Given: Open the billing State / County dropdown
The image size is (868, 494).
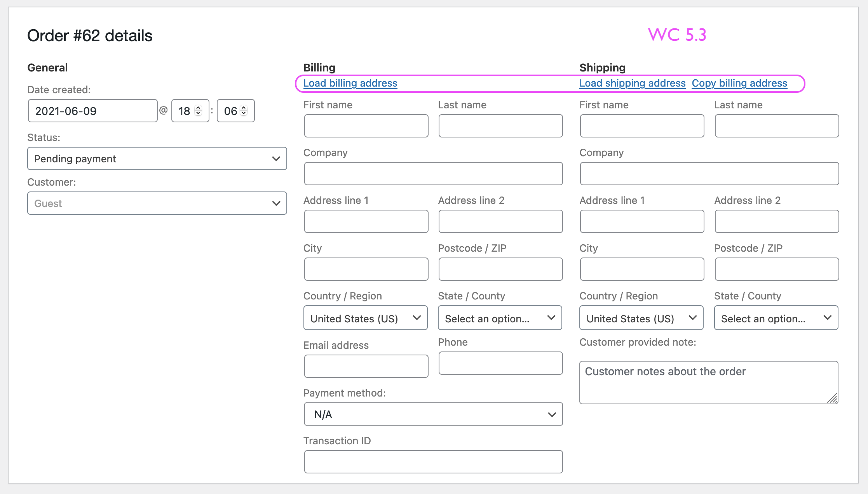Looking at the screenshot, I should tap(500, 318).
